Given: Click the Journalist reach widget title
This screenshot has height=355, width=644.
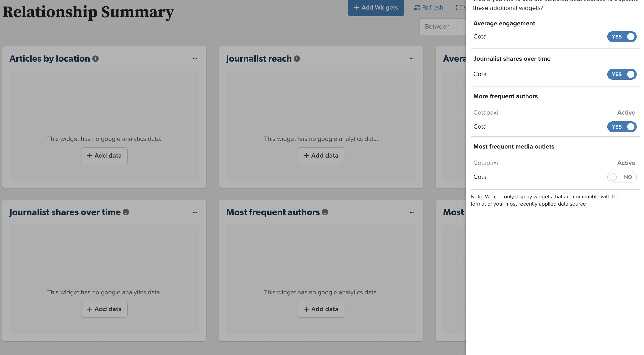Looking at the screenshot, I should (259, 59).
